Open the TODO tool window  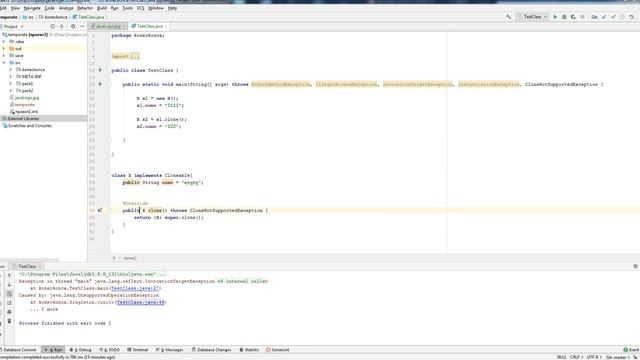[x=110, y=350]
